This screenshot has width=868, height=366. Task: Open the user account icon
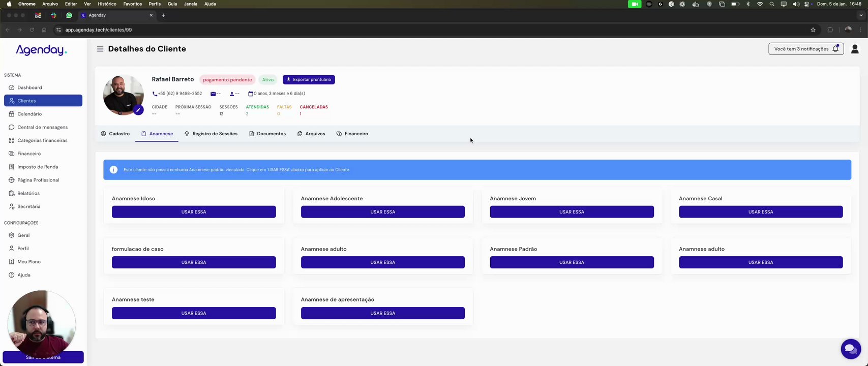click(x=855, y=49)
